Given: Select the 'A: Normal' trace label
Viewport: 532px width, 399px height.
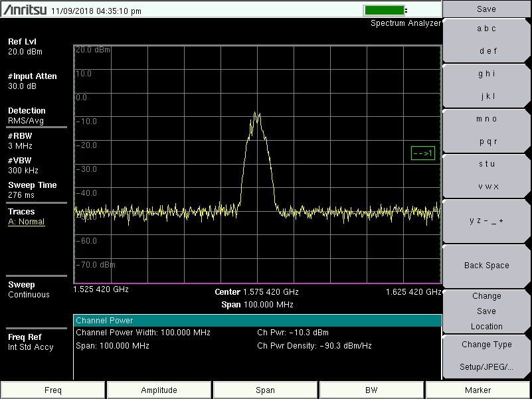Looking at the screenshot, I should tap(27, 222).
